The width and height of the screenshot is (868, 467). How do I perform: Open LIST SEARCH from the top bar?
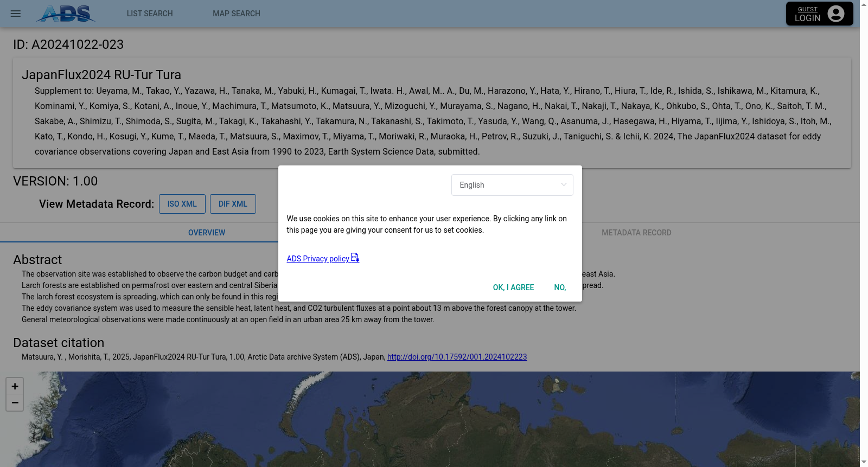pos(150,14)
